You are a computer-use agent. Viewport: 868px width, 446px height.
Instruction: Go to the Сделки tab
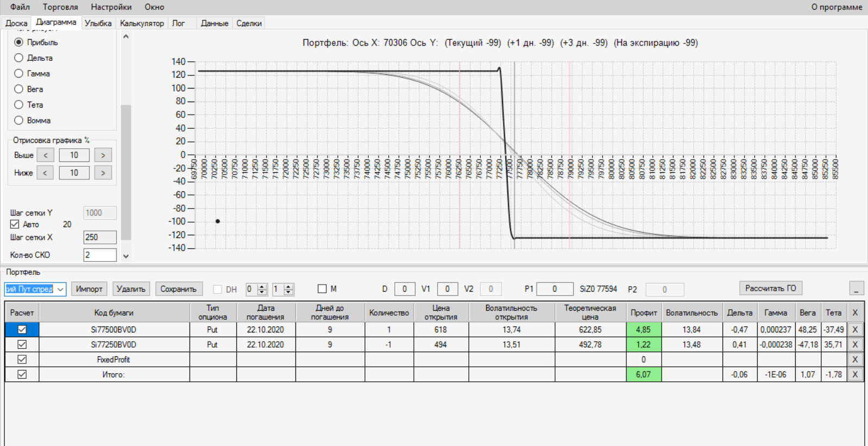[x=249, y=23]
